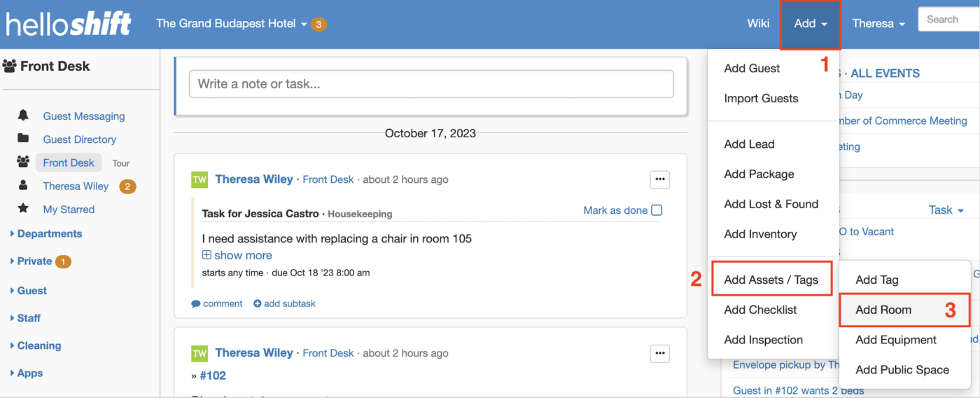This screenshot has width=980, height=398.
Task: Open the three-dot menu on first post
Action: point(659,179)
